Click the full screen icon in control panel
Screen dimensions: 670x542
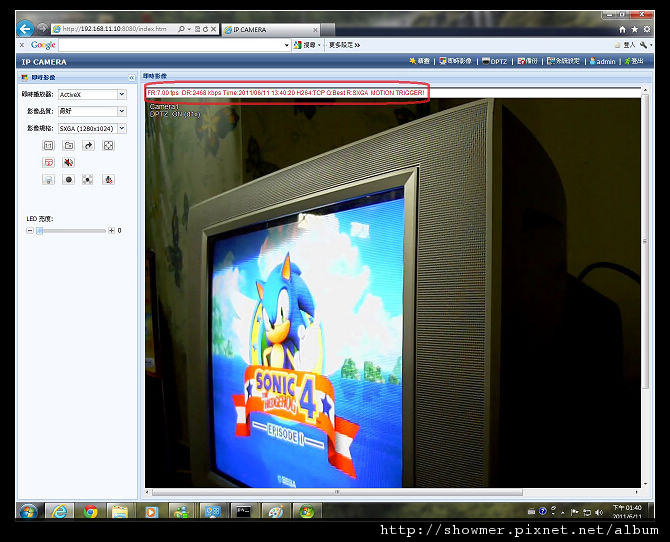pyautogui.click(x=109, y=146)
